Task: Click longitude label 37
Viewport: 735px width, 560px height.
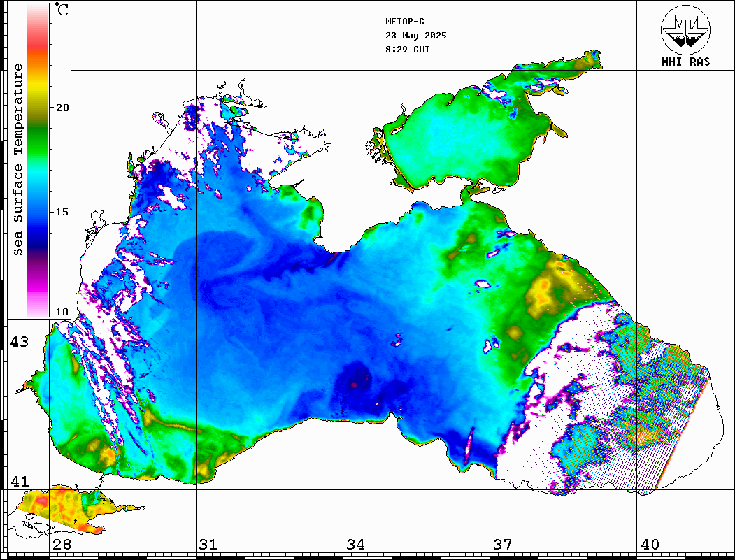Action: pos(503,545)
